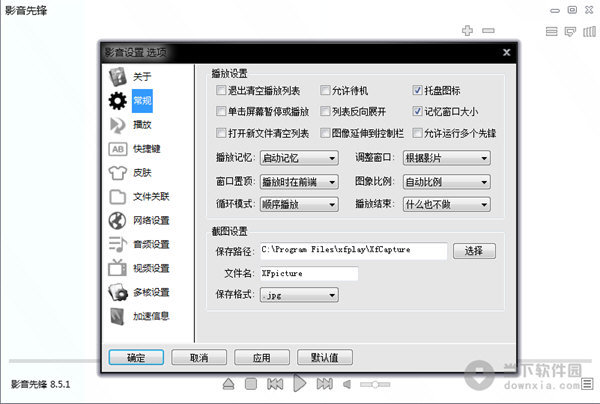Click the 保存路径 input field
This screenshot has width=600, height=404.
click(354, 251)
